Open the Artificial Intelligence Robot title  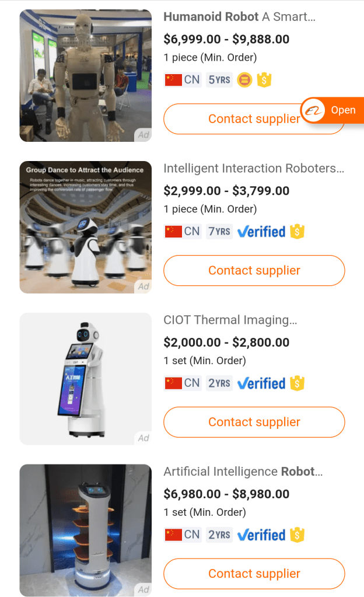(x=243, y=472)
